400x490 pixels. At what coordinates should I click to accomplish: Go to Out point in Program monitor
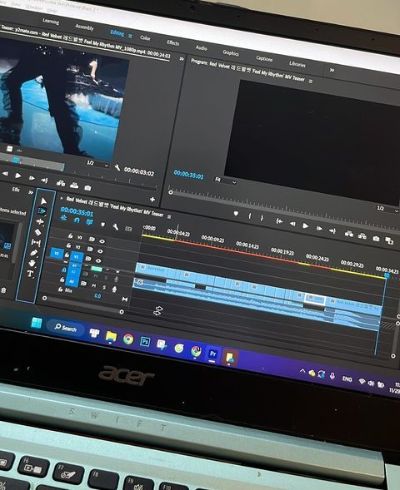(332, 230)
